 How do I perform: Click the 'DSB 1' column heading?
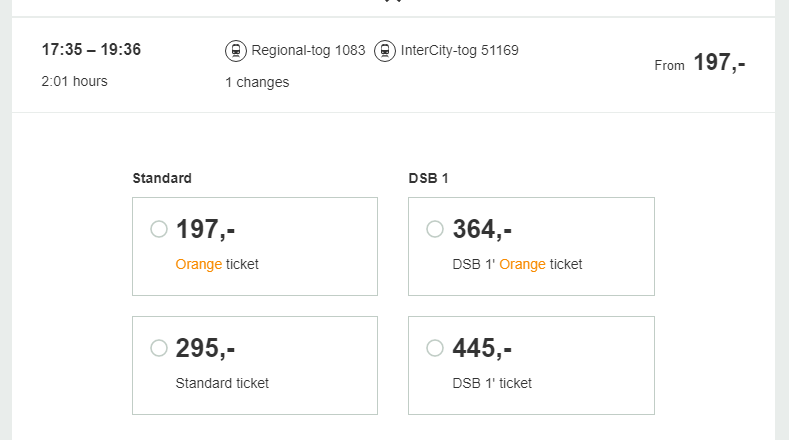429,178
